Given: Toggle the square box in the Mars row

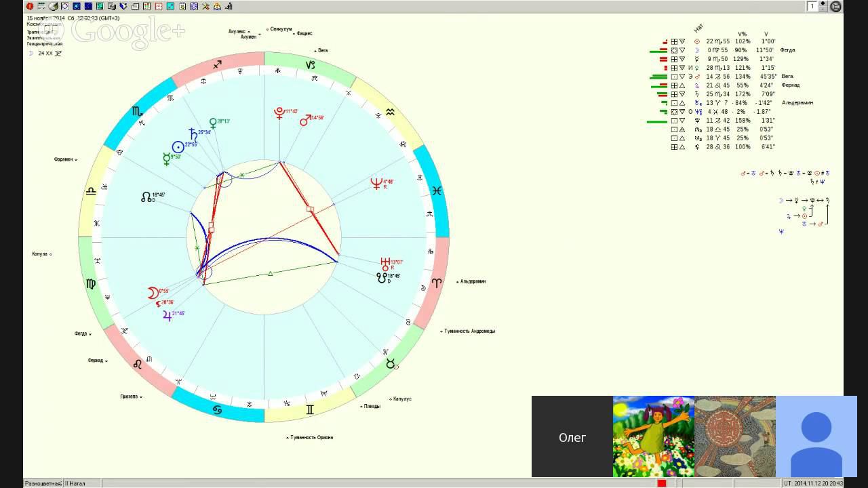Looking at the screenshot, I should pyautogui.click(x=674, y=77).
